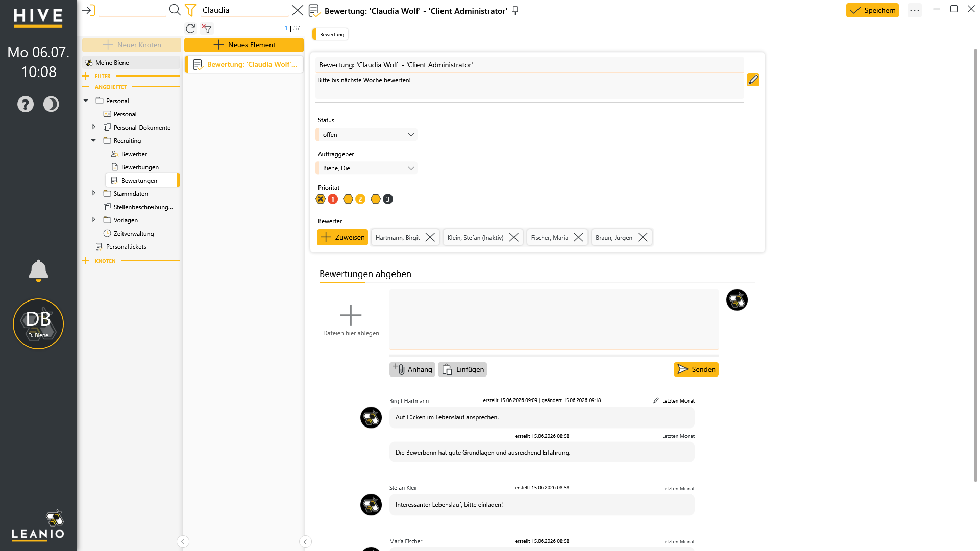Image resolution: width=980 pixels, height=551 pixels.
Task: Open the Auftraggeber dropdown
Action: click(x=366, y=168)
